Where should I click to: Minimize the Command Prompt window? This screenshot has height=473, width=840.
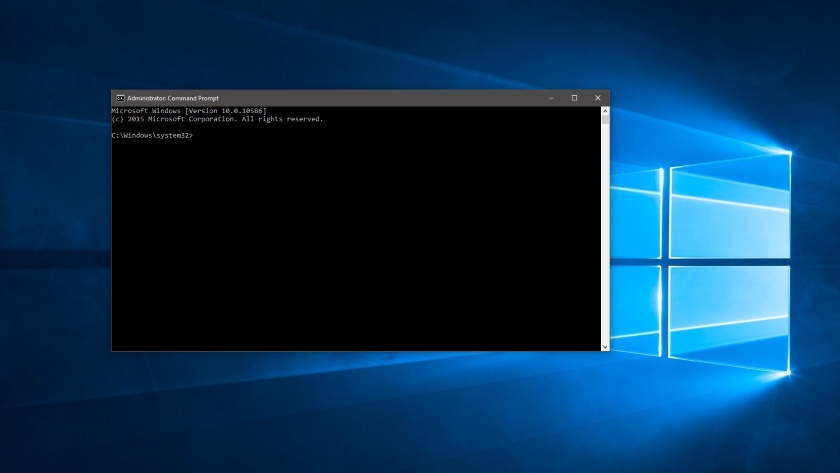pos(551,98)
